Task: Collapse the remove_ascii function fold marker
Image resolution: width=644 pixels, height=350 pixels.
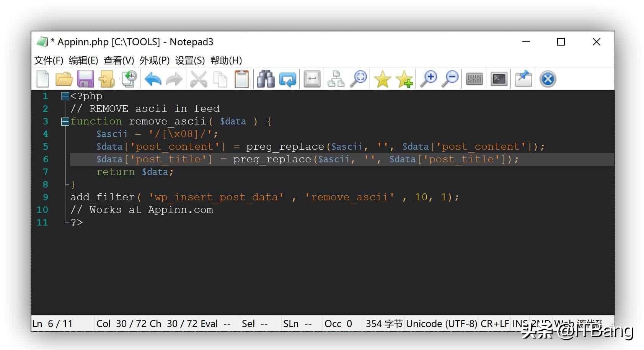Action: coord(65,122)
